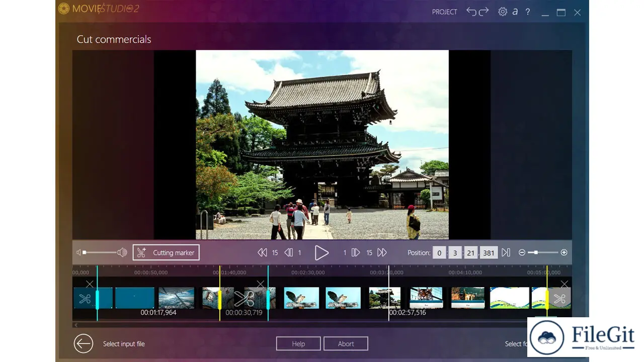
Task: Go back with the circled arrow icon
Action: click(84, 344)
